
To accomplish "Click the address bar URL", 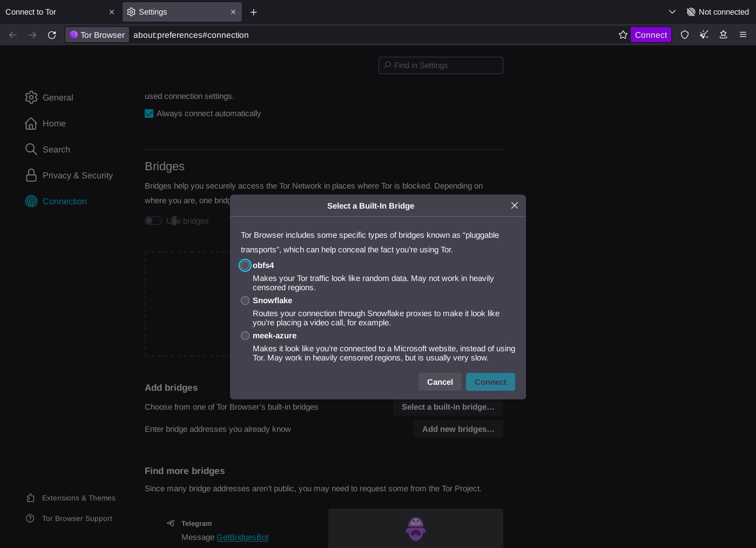I will [x=191, y=35].
